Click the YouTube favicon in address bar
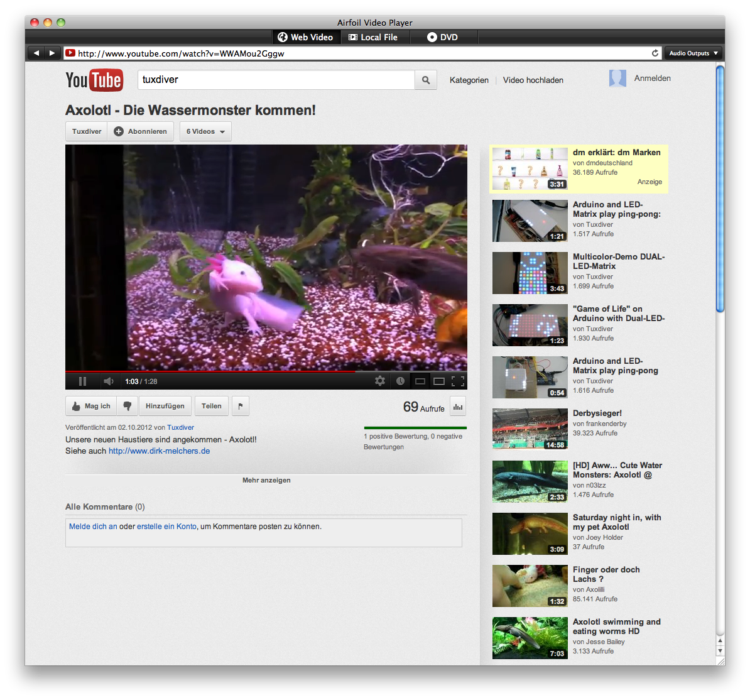The image size is (750, 700). click(70, 53)
